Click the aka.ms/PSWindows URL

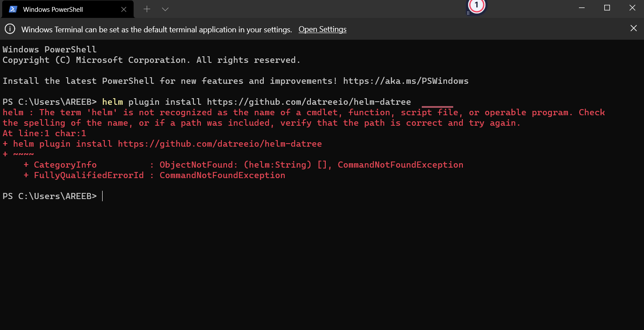[x=406, y=81]
